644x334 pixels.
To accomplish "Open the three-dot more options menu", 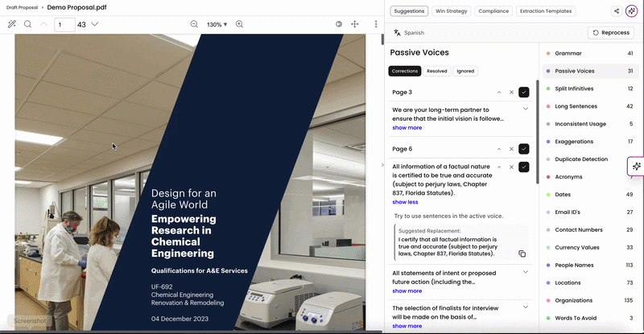I will click(376, 24).
